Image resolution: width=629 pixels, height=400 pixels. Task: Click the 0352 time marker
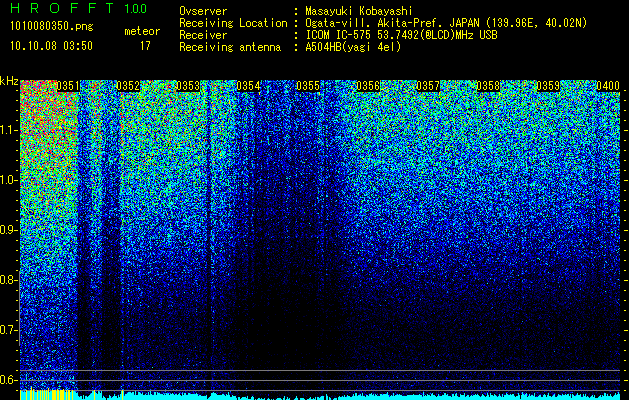pos(128,86)
